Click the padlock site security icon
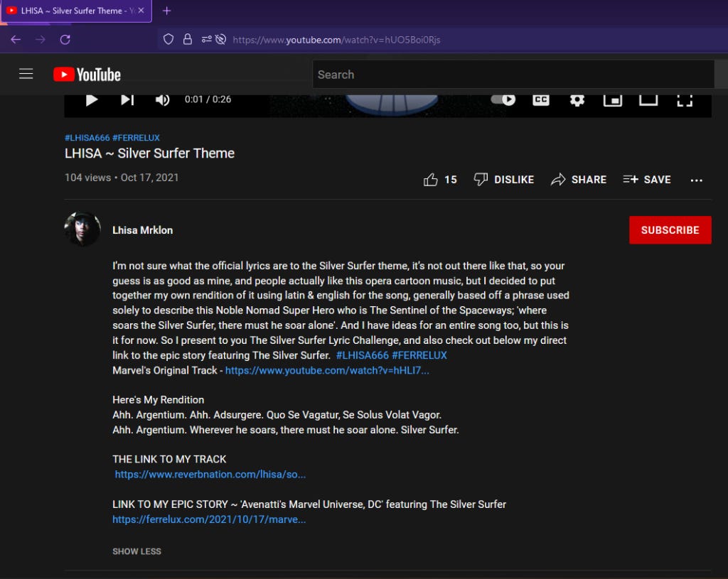 [x=188, y=40]
